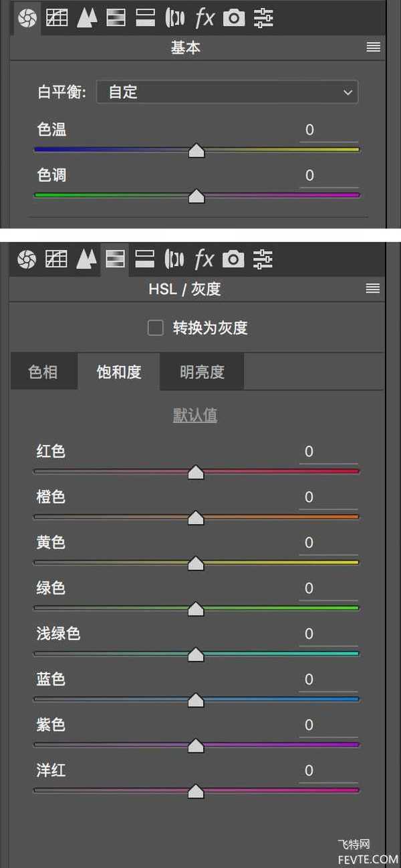Open the 基本 panel menu icon

372,47
